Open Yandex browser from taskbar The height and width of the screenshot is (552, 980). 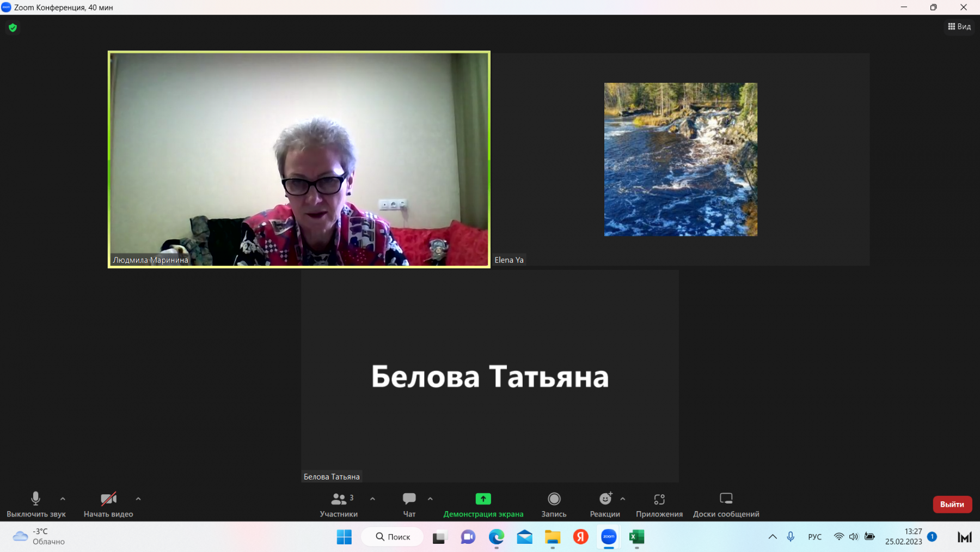[581, 537]
